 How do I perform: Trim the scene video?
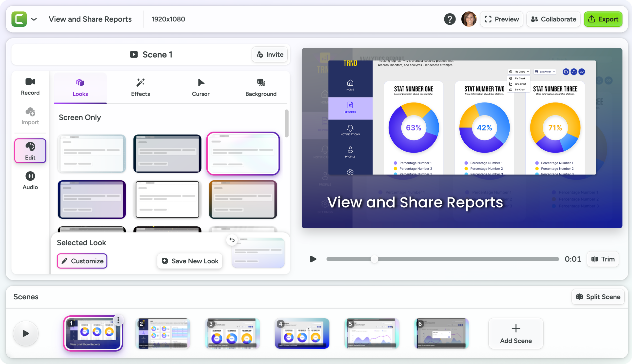(603, 259)
